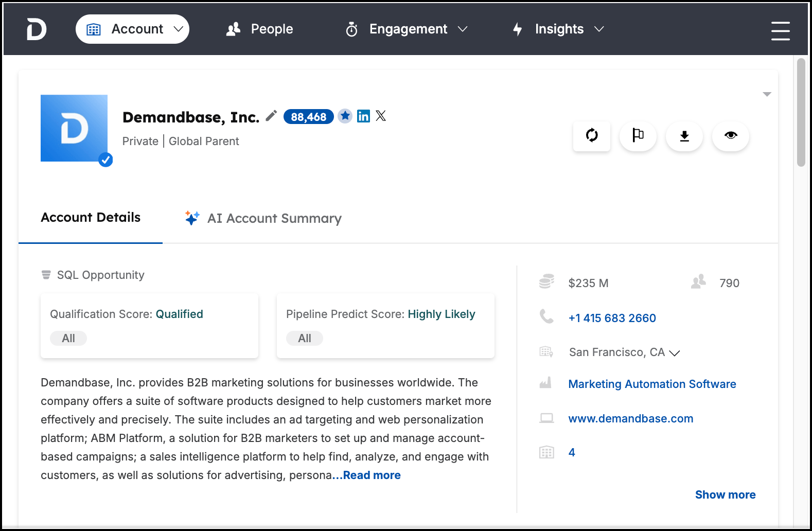Click the 88,468 score badge
Image resolution: width=812 pixels, height=531 pixels.
point(309,117)
